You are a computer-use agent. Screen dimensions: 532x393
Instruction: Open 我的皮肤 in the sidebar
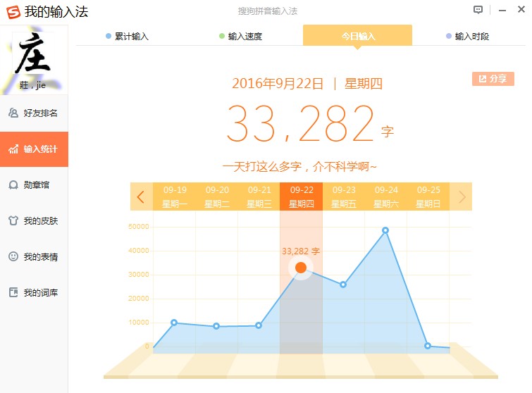[34, 220]
